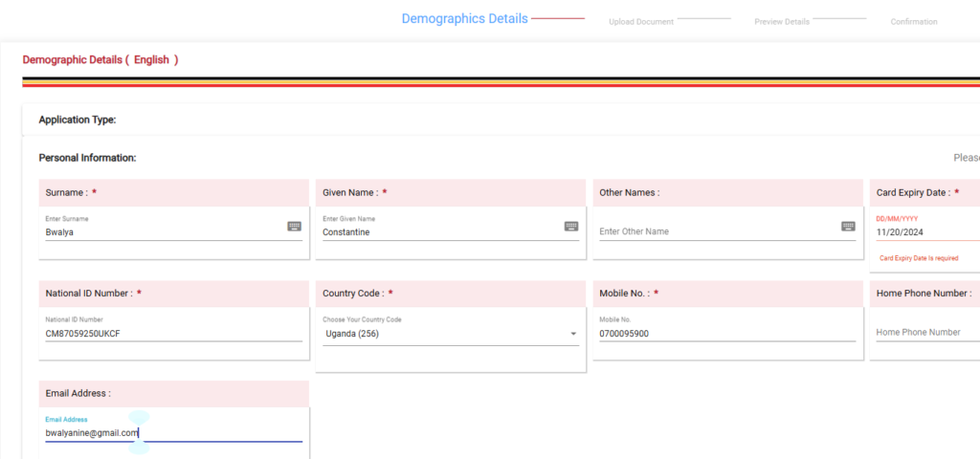Click the Email Address text field

pos(172,433)
